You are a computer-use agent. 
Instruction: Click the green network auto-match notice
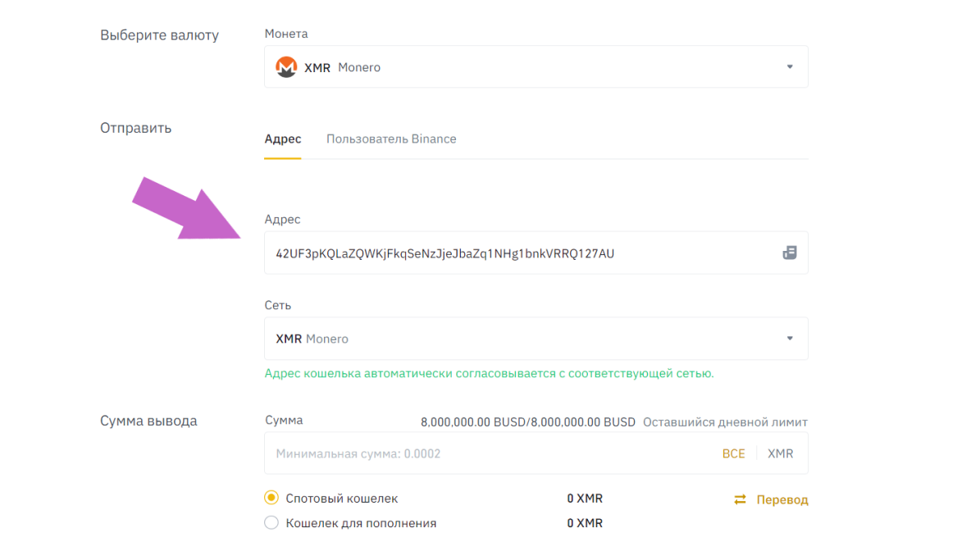coord(489,374)
